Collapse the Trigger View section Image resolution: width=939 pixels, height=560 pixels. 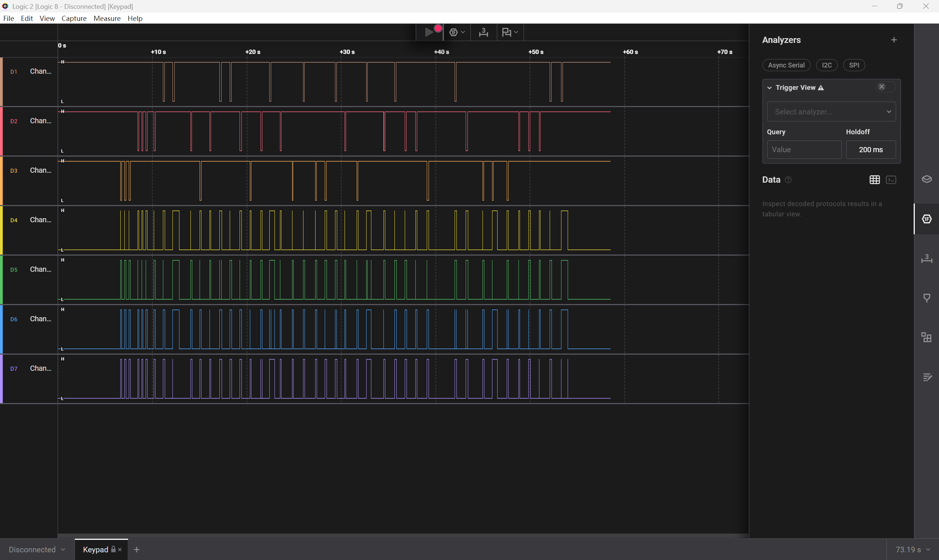(x=769, y=88)
